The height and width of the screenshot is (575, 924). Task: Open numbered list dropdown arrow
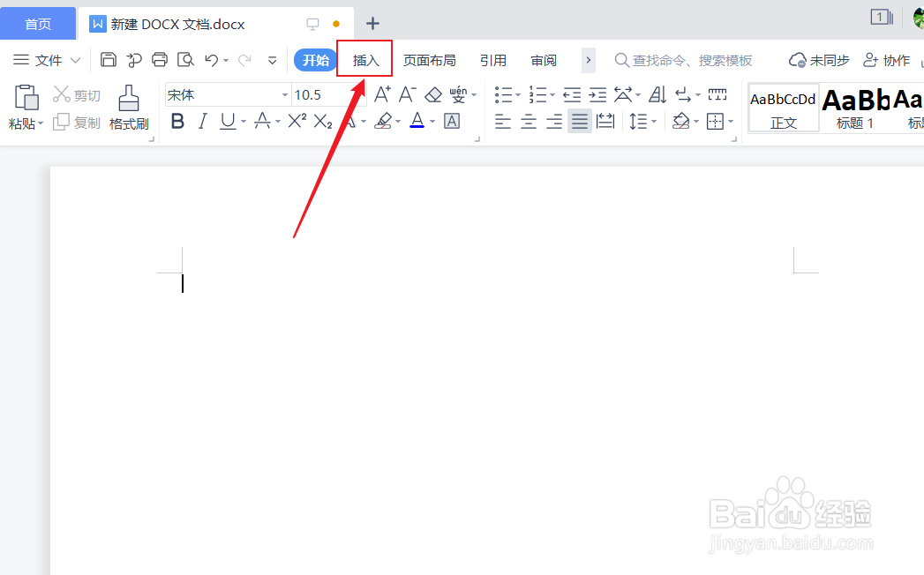pos(552,95)
